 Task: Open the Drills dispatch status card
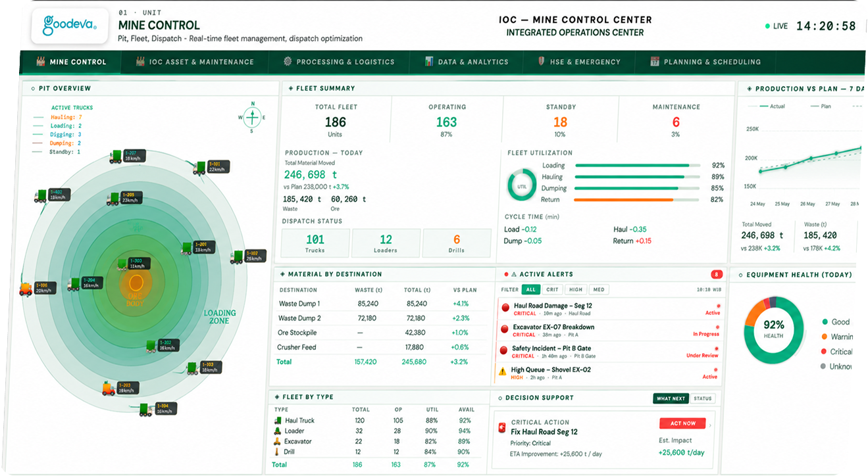(457, 243)
